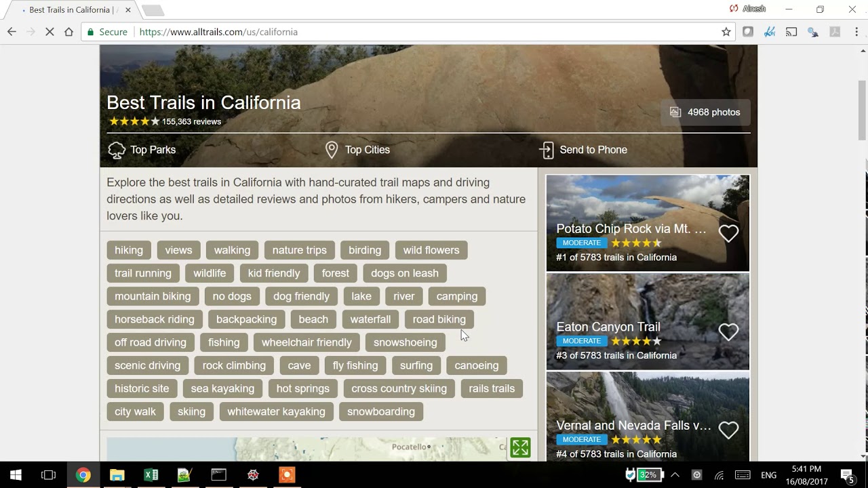Open the notification action center
This screenshot has height=488, width=868.
tap(847, 475)
